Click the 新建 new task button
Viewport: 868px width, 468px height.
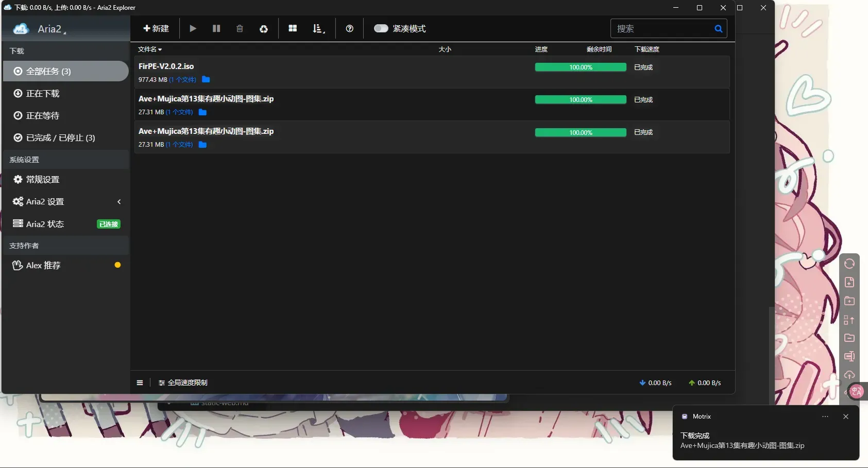pyautogui.click(x=156, y=29)
